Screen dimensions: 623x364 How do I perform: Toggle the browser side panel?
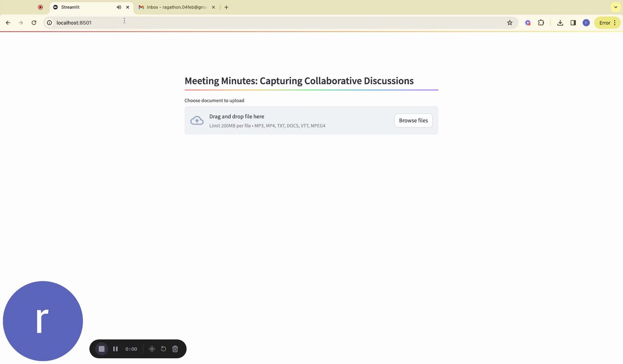point(573,23)
